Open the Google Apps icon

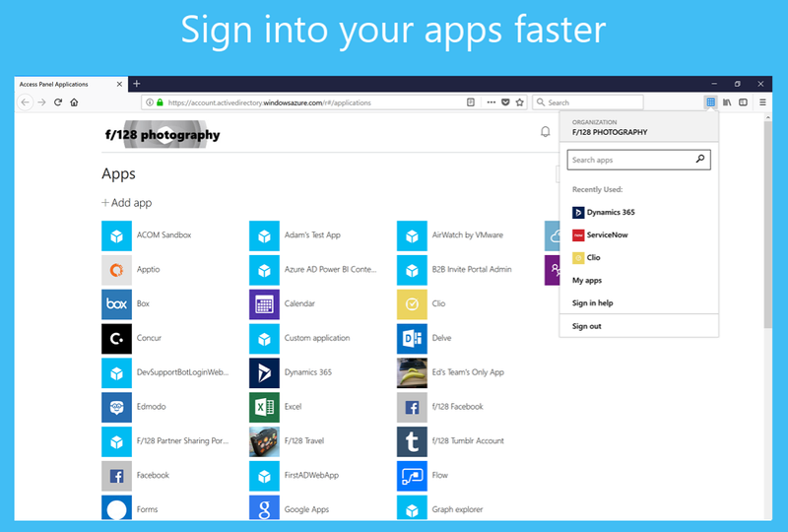[x=264, y=508]
